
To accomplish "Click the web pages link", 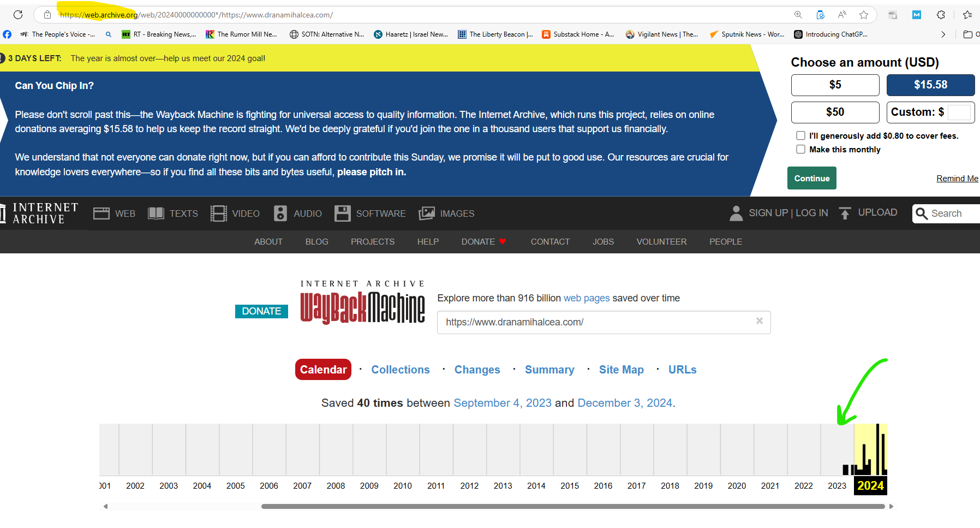I will coord(587,298).
